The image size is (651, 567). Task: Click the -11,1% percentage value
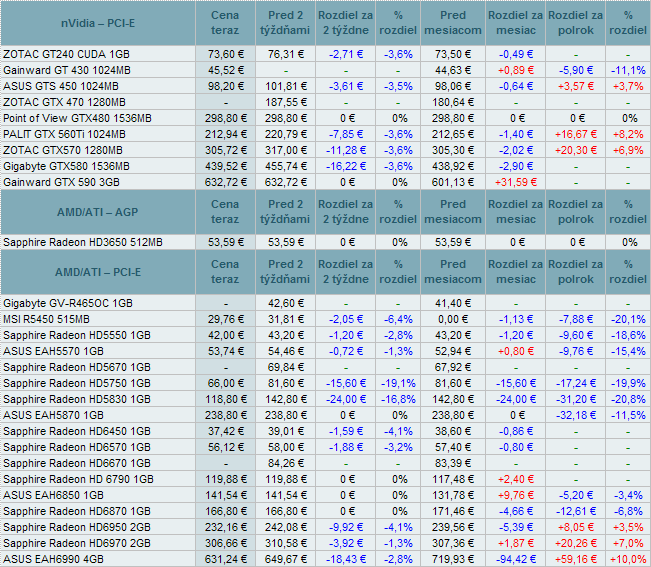point(628,70)
